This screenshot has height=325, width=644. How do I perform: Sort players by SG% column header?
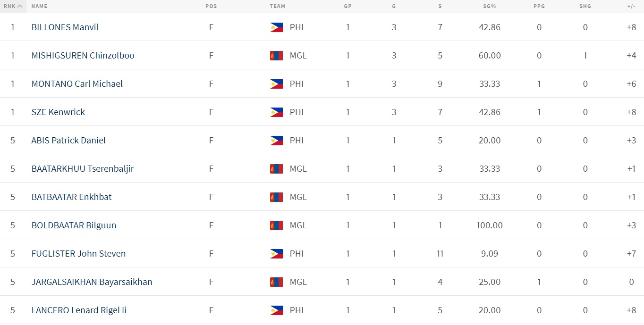pos(489,7)
